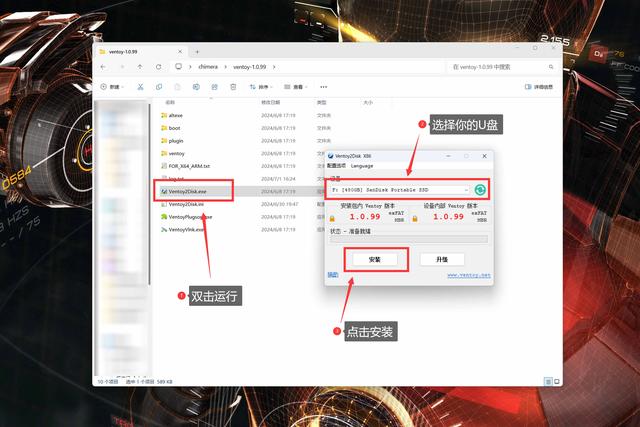This screenshot has width=640, height=427.
Task: Click the Copy icon in Explorer toolbar
Action: coord(159,87)
